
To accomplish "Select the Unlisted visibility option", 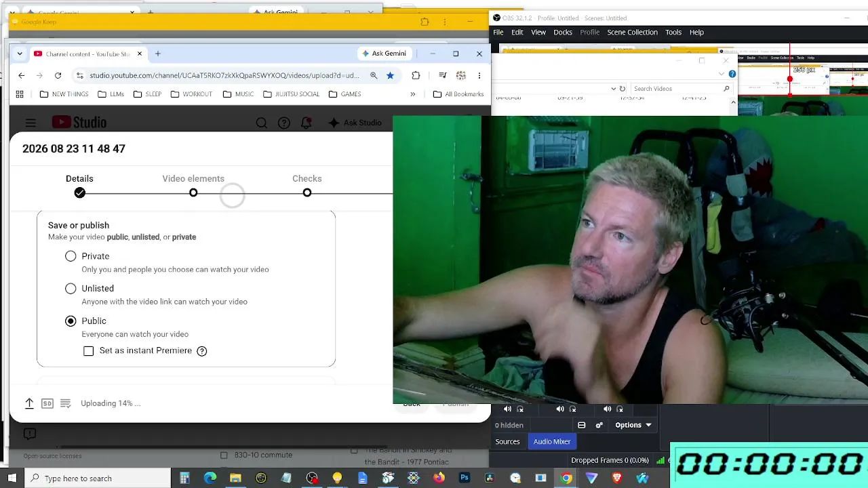I will pos(71,289).
